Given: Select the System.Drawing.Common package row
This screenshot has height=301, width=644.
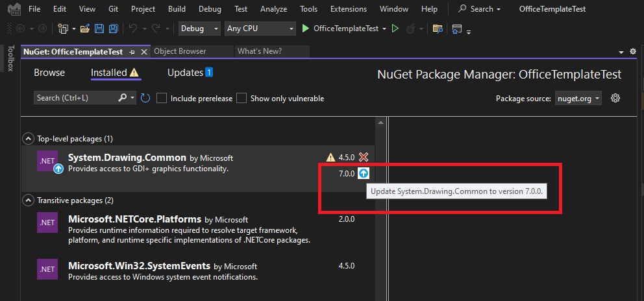Looking at the screenshot, I should pyautogui.click(x=197, y=169).
